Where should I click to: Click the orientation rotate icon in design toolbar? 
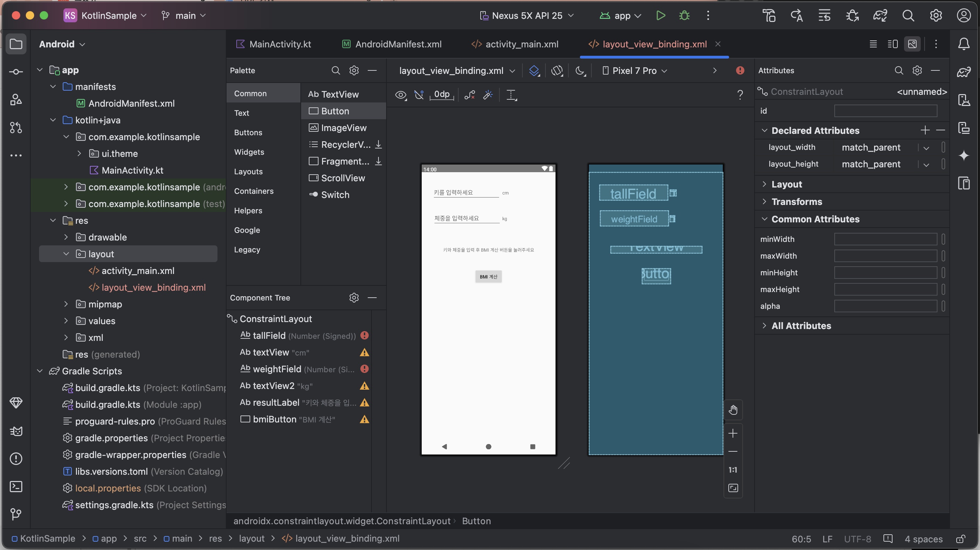tap(557, 71)
